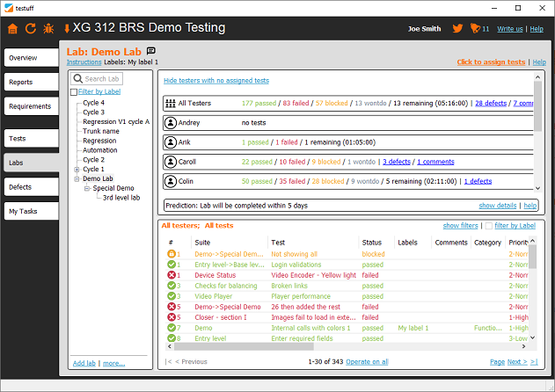Open the bug report icon
The image size is (555, 392).
click(x=48, y=29)
